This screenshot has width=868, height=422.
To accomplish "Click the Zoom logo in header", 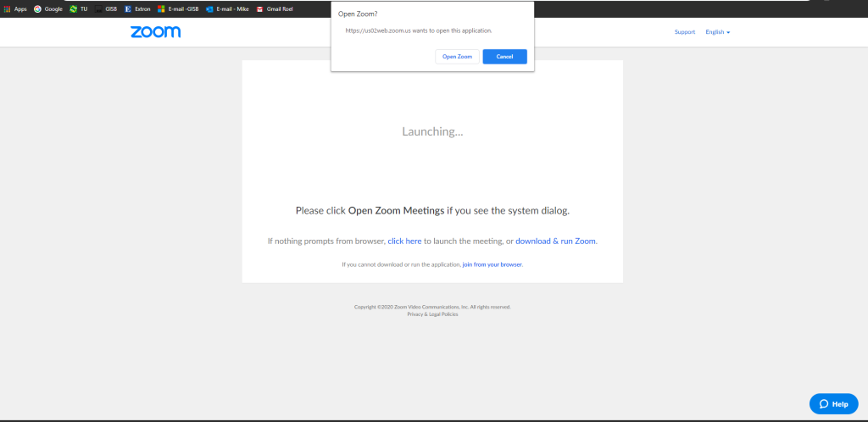I will point(155,32).
